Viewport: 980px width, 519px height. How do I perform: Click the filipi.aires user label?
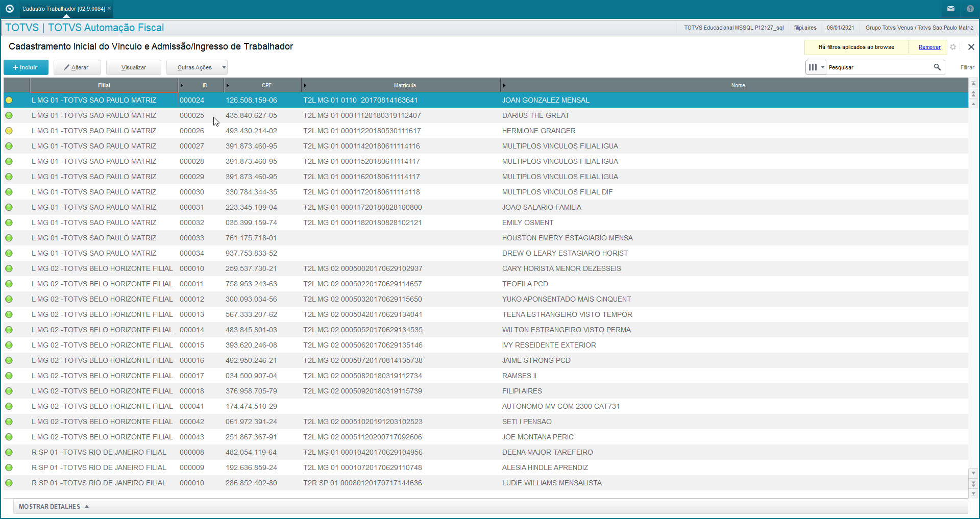805,28
